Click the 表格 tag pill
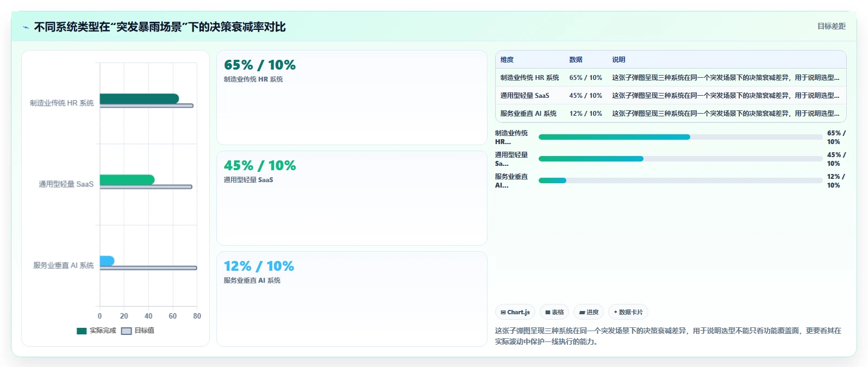 tap(554, 312)
